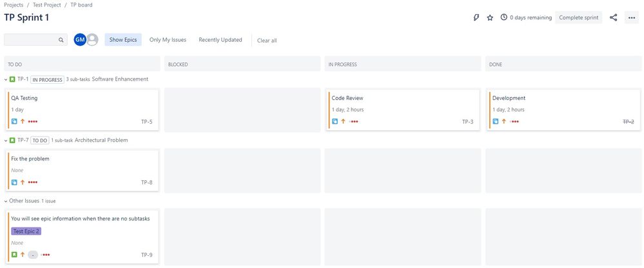Image resolution: width=644 pixels, height=268 pixels.
Task: Click the estimate badge on TP-9 card
Action: (x=33, y=255)
